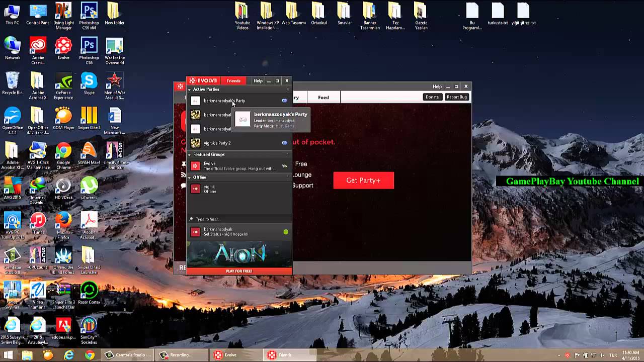The width and height of the screenshot is (644, 362).
Task: Open the Friends tab in the Evolve friends window
Action: pos(233,81)
